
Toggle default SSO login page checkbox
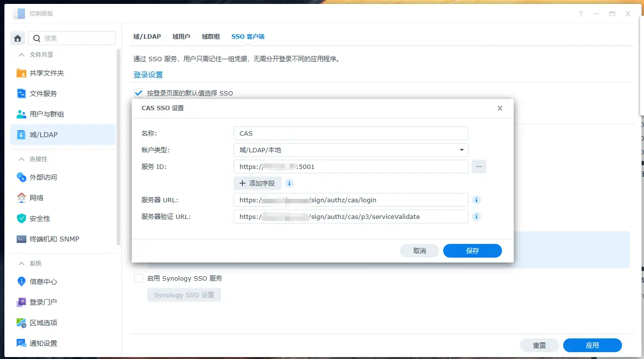pyautogui.click(x=139, y=93)
